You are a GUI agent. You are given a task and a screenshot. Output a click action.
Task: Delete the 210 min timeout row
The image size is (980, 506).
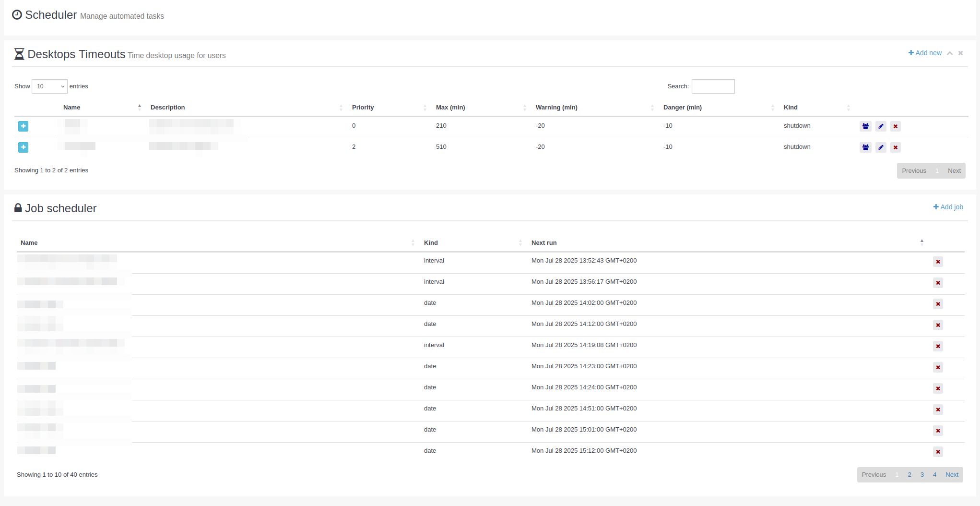895,126
